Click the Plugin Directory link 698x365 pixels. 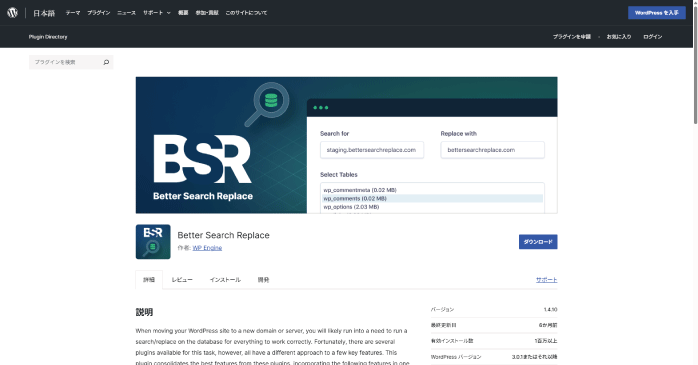pyautogui.click(x=48, y=37)
